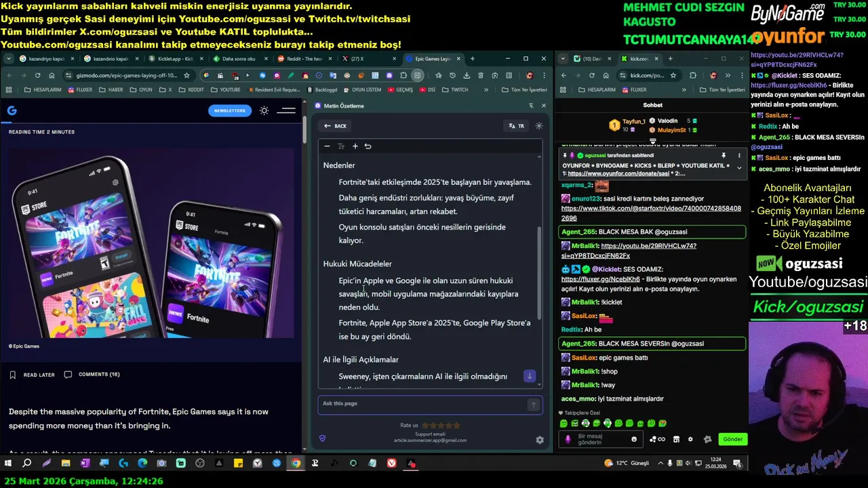Open Windows taskbar search
The height and width of the screenshot is (488, 868).
27,464
